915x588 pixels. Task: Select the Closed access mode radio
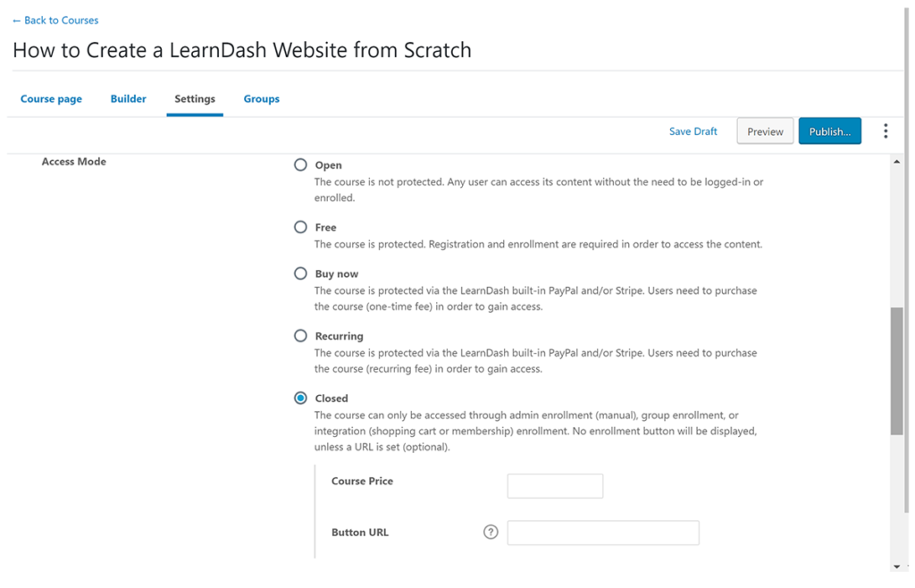(301, 399)
